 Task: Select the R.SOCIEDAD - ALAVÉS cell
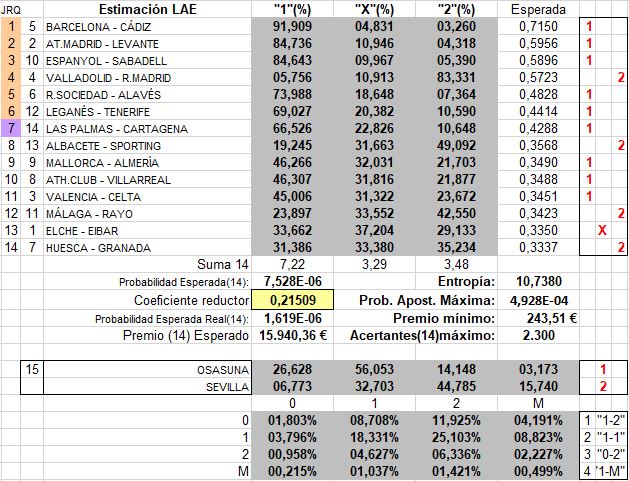point(148,95)
